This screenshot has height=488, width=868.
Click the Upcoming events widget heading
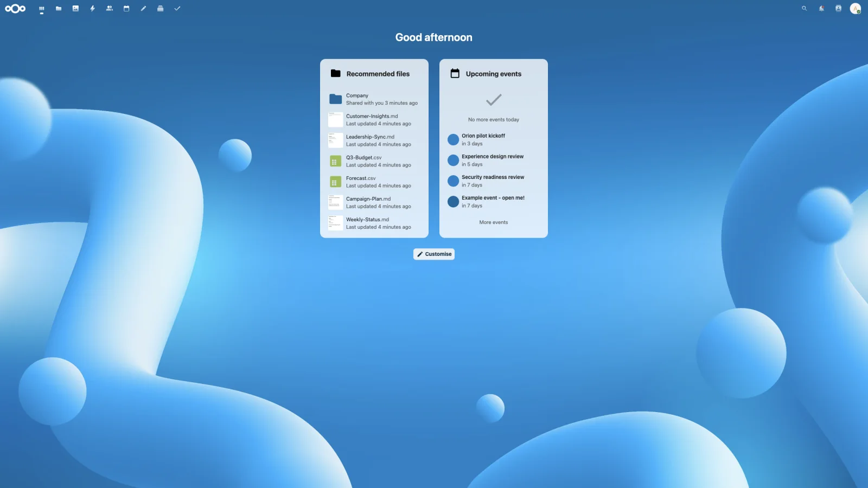(494, 74)
